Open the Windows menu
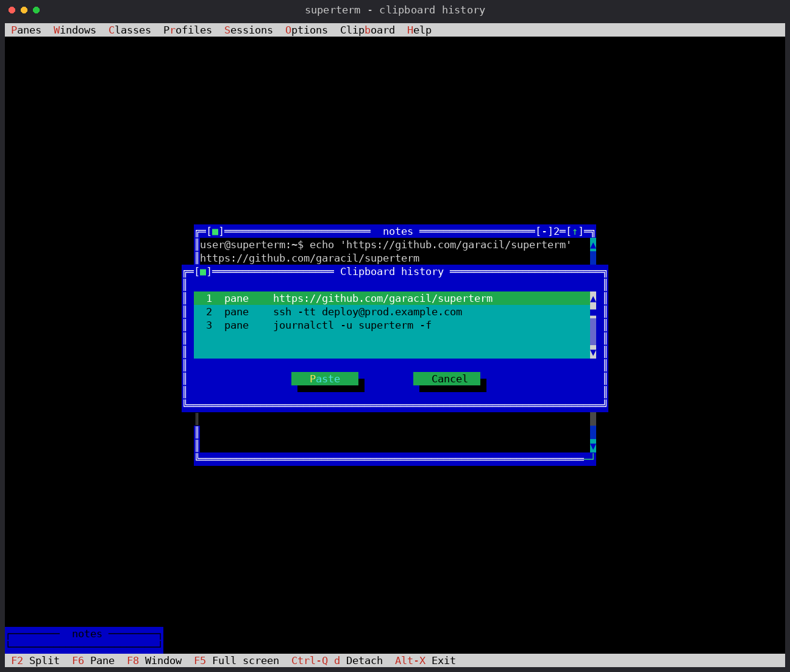 [75, 30]
